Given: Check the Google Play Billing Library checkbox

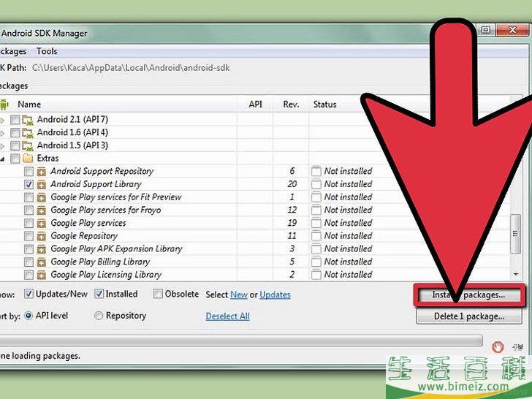Looking at the screenshot, I should tap(28, 262).
